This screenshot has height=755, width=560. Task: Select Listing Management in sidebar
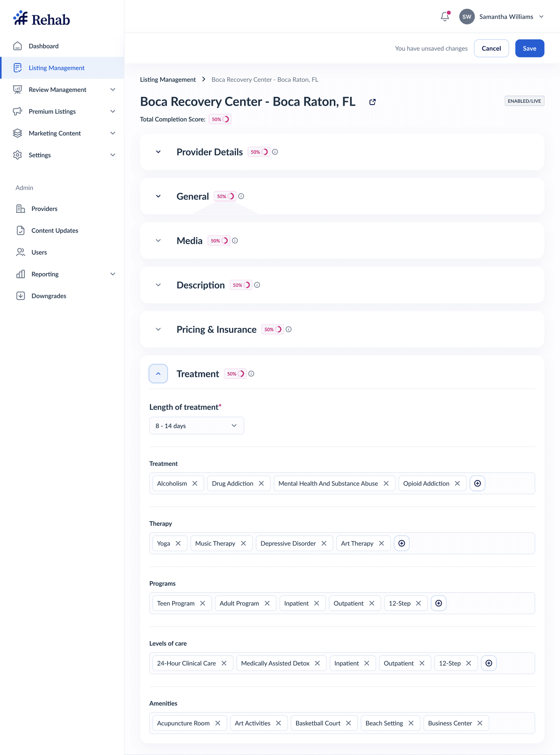pyautogui.click(x=62, y=68)
